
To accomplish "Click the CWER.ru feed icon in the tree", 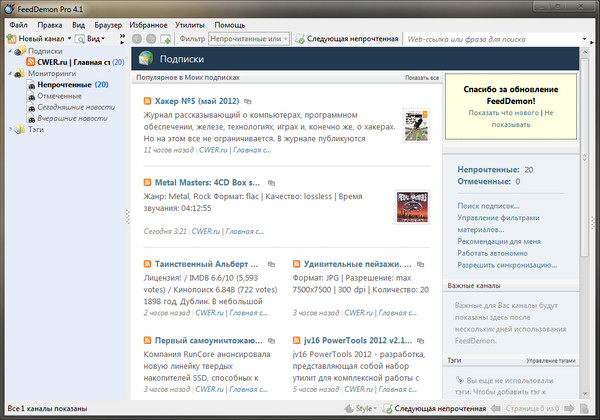I will 30,62.
